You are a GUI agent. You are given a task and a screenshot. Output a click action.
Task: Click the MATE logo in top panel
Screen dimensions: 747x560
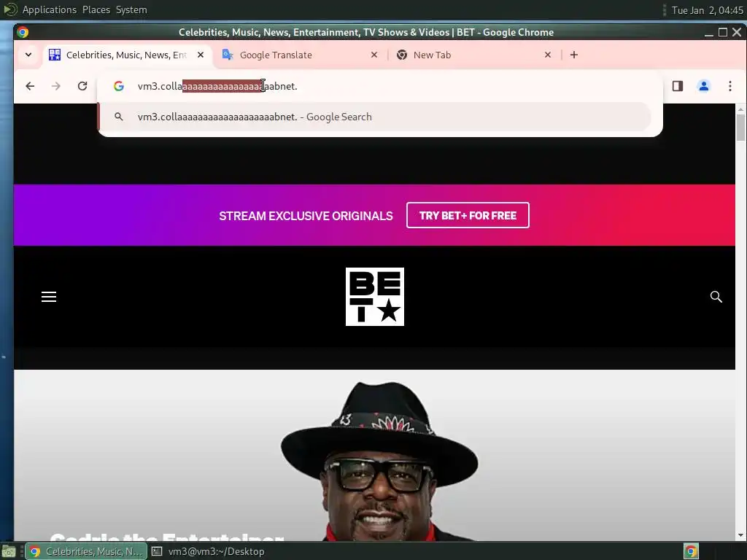coord(10,9)
